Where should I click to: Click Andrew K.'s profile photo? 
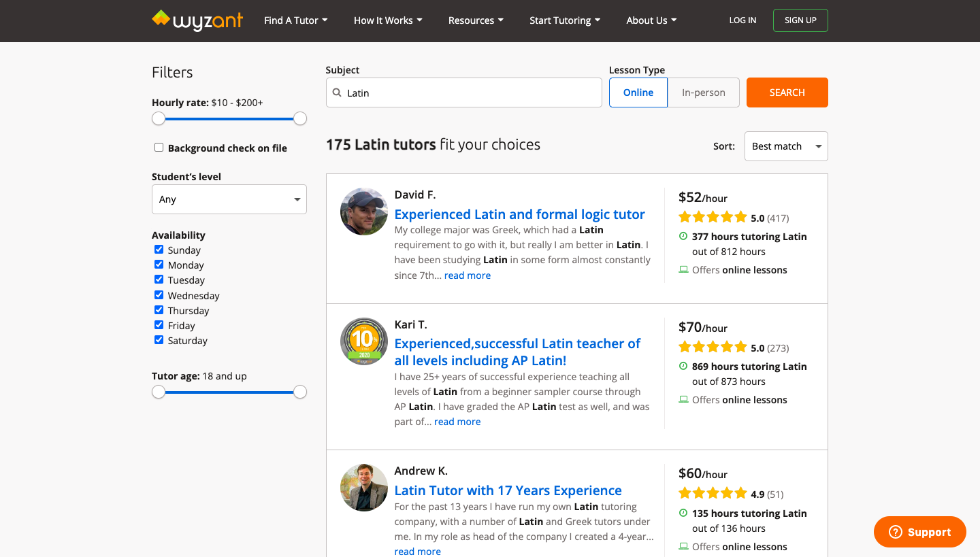[364, 488]
